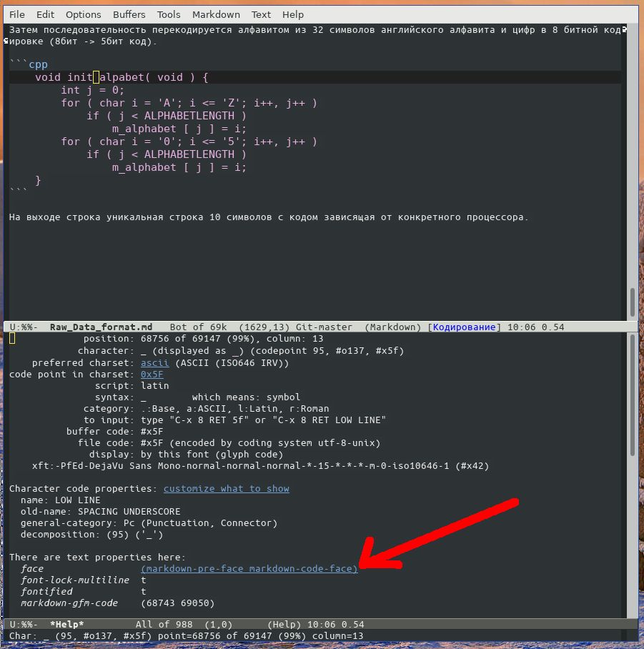
Task: Open the Help menu
Action: click(x=293, y=14)
